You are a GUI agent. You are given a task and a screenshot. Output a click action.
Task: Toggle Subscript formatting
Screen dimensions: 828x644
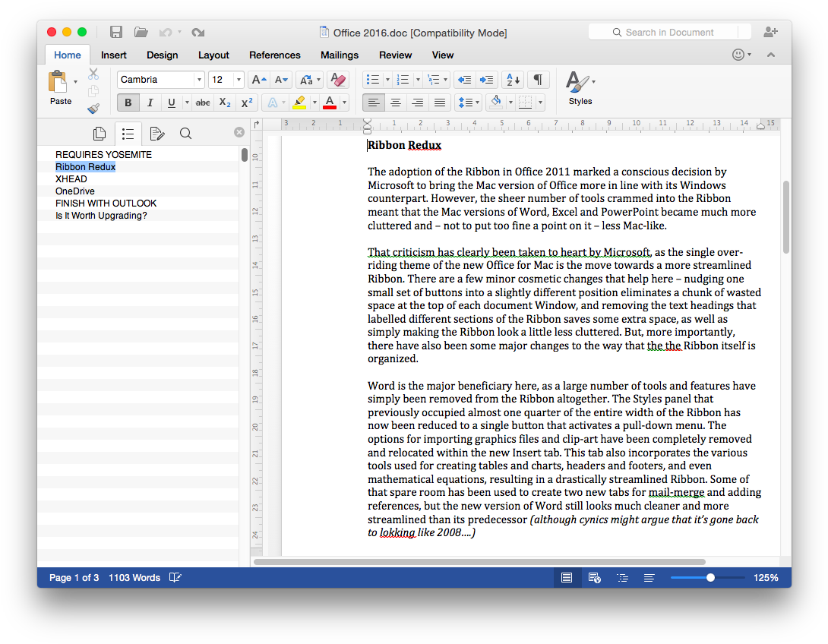coord(225,103)
